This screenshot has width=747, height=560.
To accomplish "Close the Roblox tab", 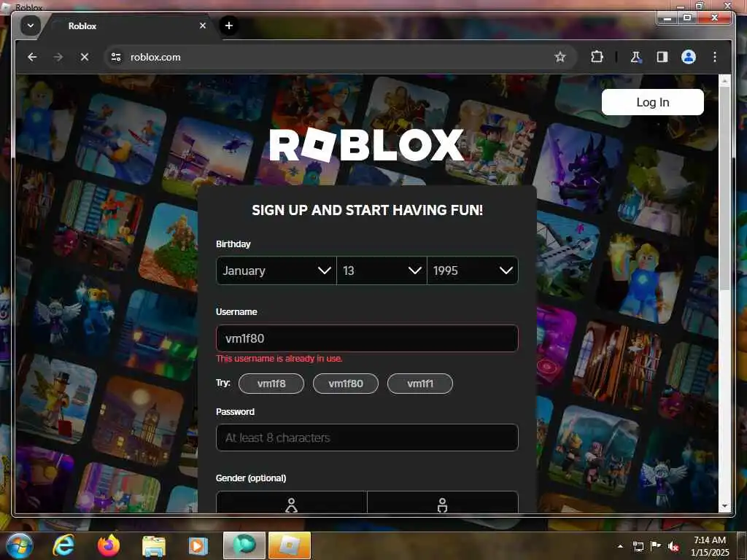I will (203, 26).
